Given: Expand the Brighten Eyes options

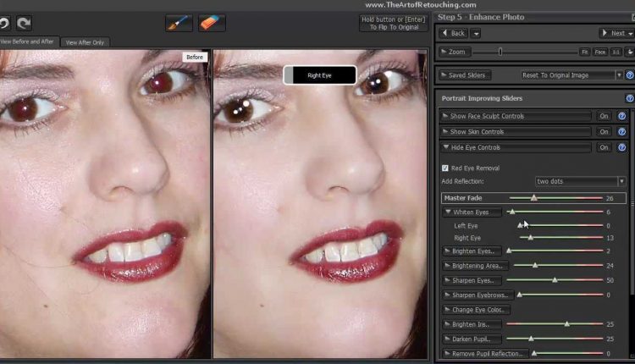Looking at the screenshot, I should (x=472, y=251).
